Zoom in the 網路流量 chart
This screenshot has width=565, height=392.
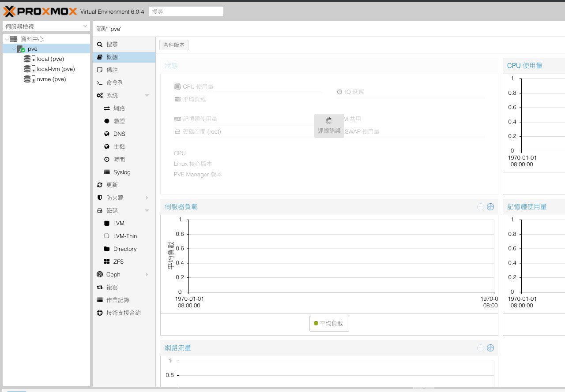point(490,348)
